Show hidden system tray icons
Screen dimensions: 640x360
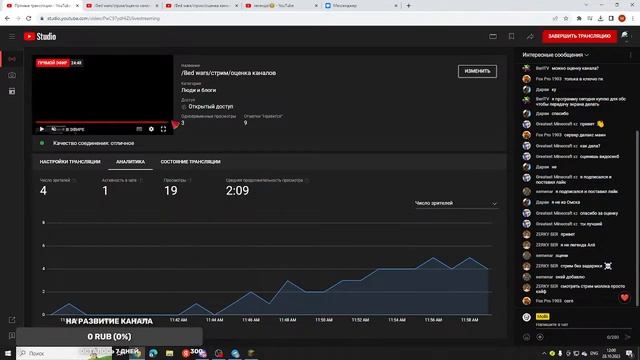(x=544, y=353)
